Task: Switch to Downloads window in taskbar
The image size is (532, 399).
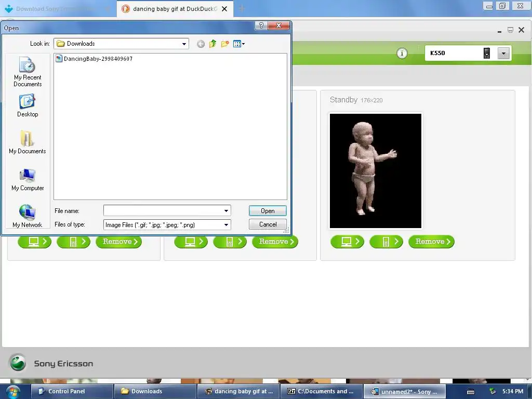Action: pyautogui.click(x=155, y=391)
